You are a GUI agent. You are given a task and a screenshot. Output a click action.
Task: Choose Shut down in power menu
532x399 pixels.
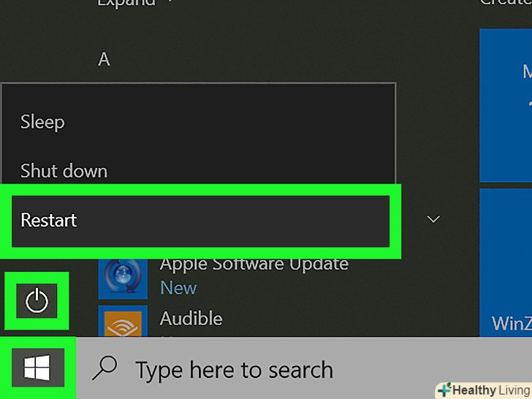(64, 171)
